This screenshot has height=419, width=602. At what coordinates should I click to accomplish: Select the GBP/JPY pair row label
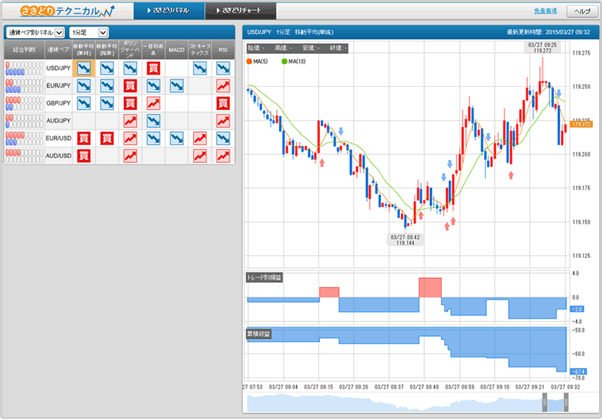click(x=58, y=103)
